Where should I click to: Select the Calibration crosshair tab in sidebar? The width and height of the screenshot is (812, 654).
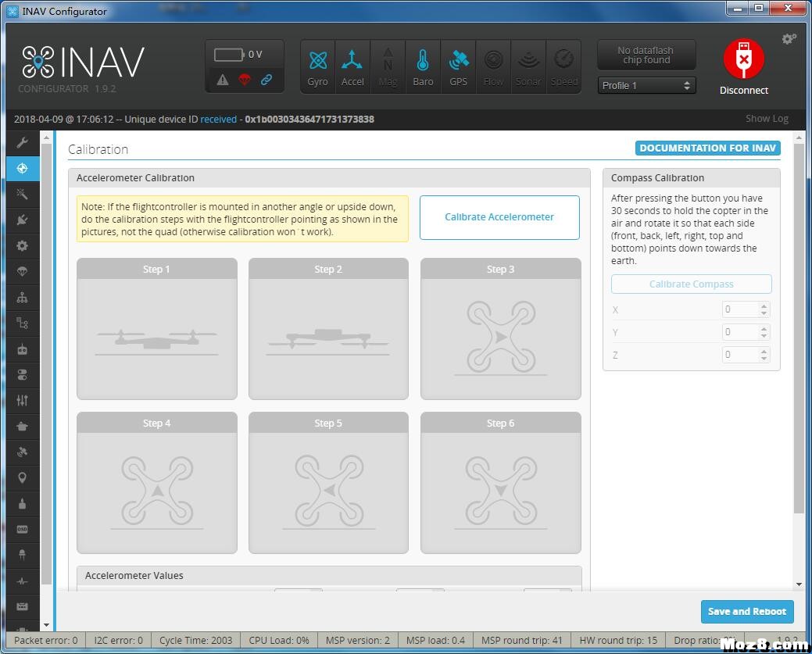[x=22, y=168]
